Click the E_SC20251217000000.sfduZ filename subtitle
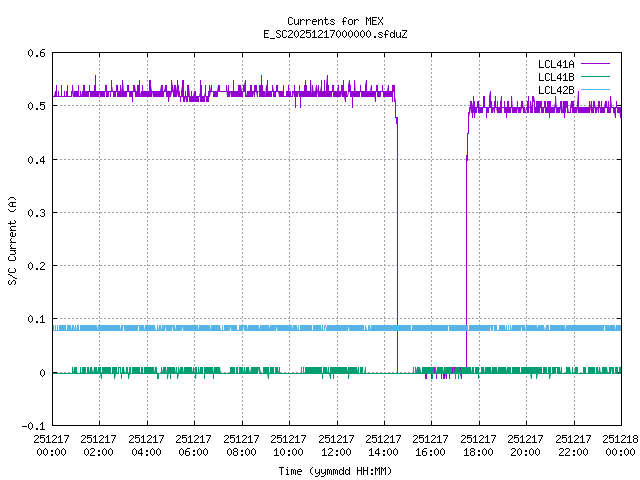The width and height of the screenshot is (640, 480). (334, 34)
